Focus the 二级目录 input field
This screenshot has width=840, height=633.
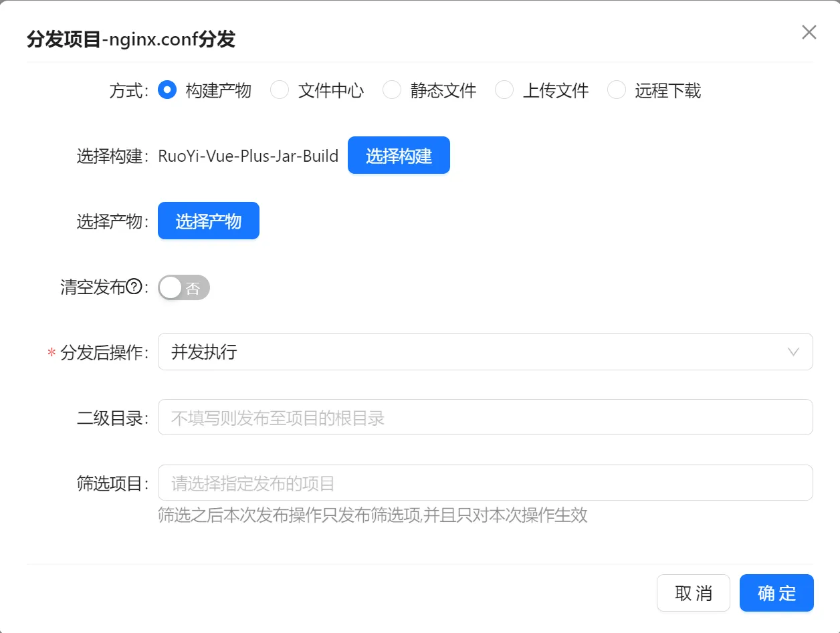[x=485, y=418]
